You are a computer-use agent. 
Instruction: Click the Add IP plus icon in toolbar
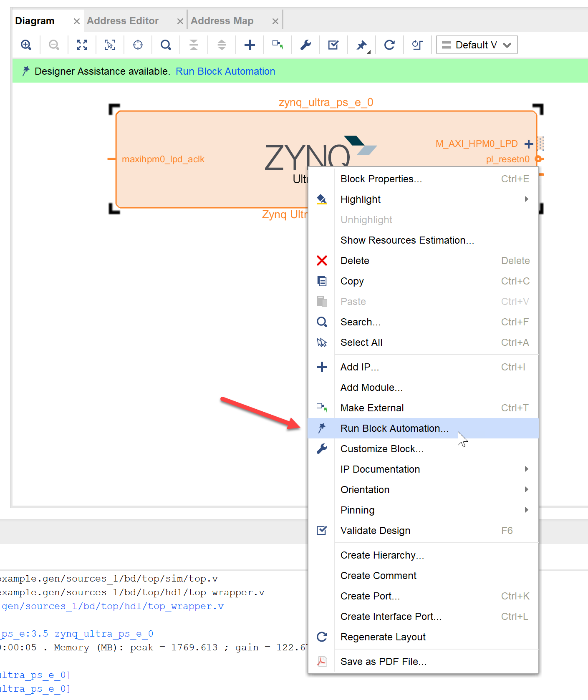tap(250, 45)
